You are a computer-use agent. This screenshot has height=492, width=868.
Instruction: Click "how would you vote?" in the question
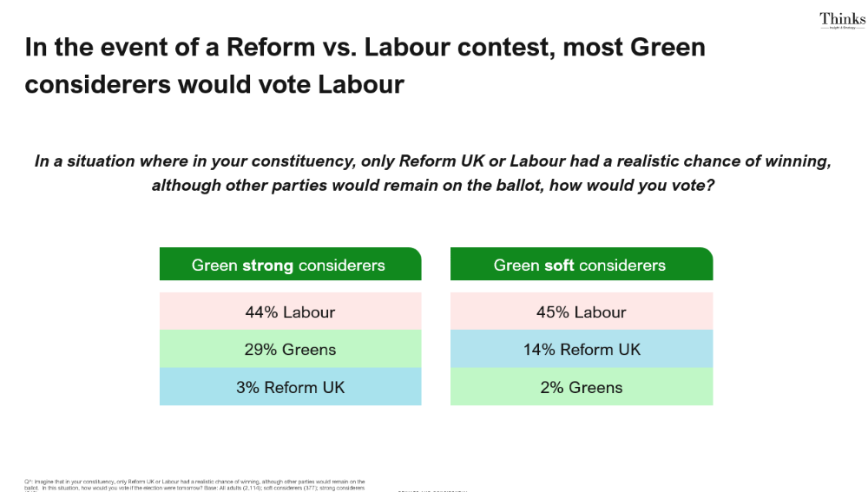click(634, 185)
